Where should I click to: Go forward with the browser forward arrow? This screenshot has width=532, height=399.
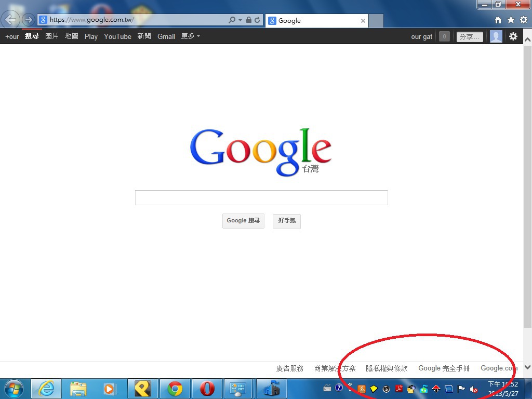pos(29,20)
